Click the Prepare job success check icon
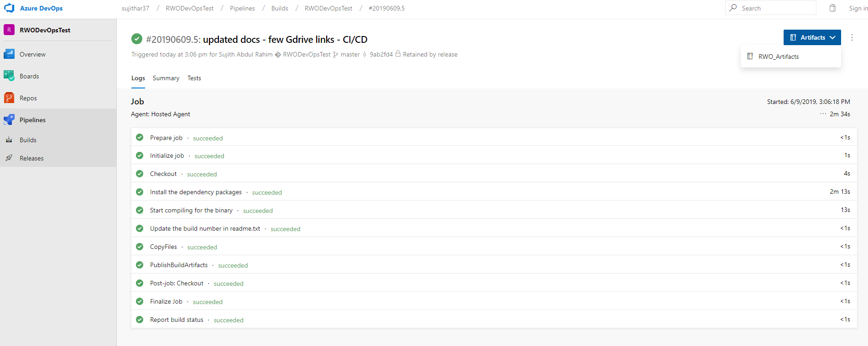The image size is (868, 346). click(x=140, y=137)
